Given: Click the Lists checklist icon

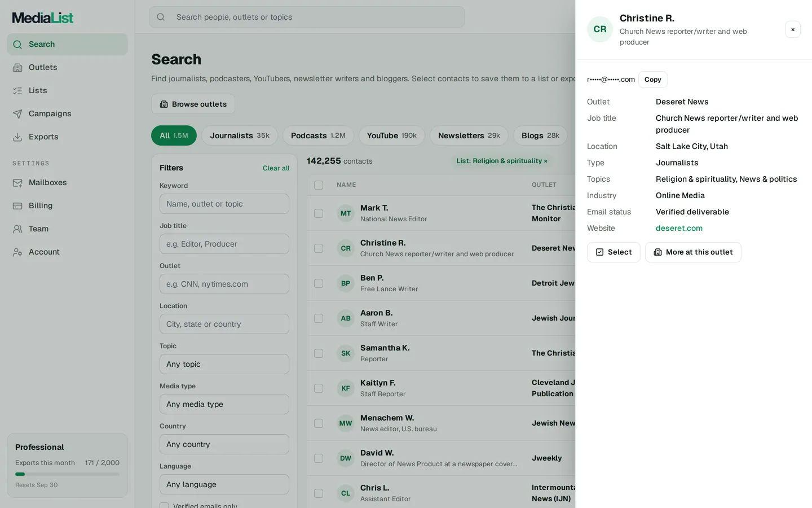Looking at the screenshot, I should (x=17, y=91).
